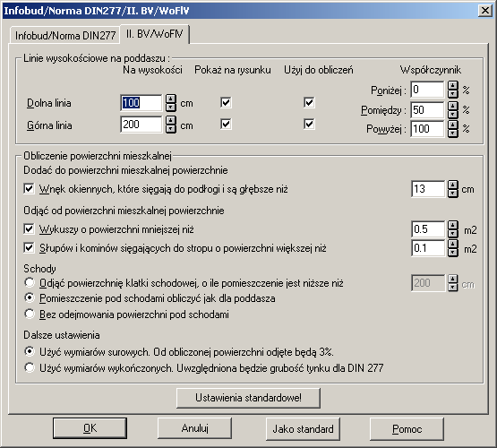Increase the Pomiędzy percentage with up arrow
The height and width of the screenshot is (448, 497).
click(453, 106)
